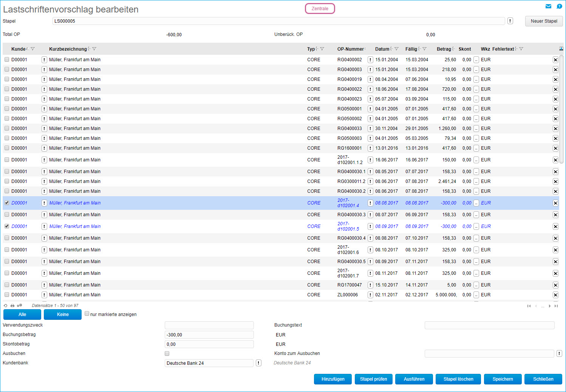Click the Neuer Stapel button
This screenshot has height=392, width=566.
click(x=544, y=21)
